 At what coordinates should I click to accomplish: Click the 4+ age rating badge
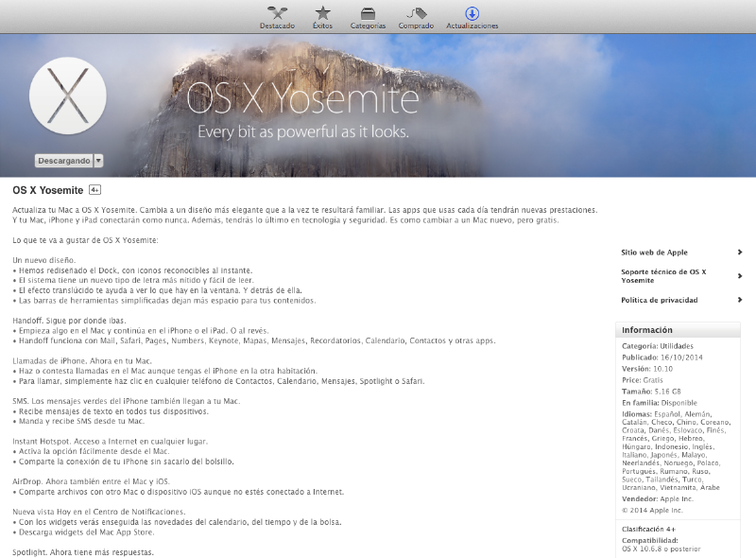pos(95,190)
